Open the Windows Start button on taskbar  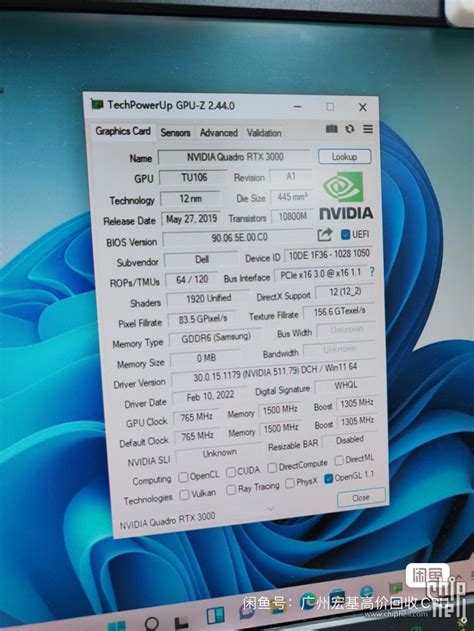click(117, 626)
